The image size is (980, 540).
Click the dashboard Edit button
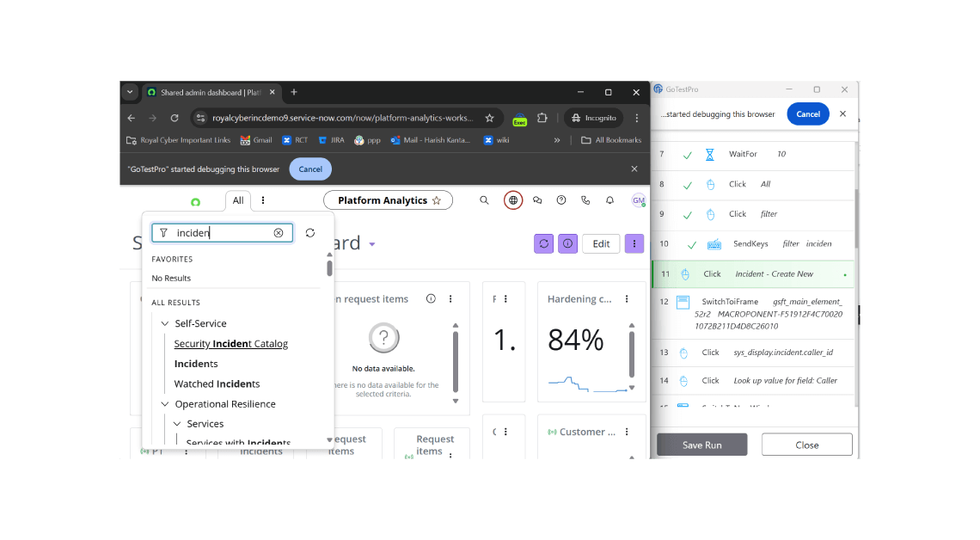click(601, 243)
